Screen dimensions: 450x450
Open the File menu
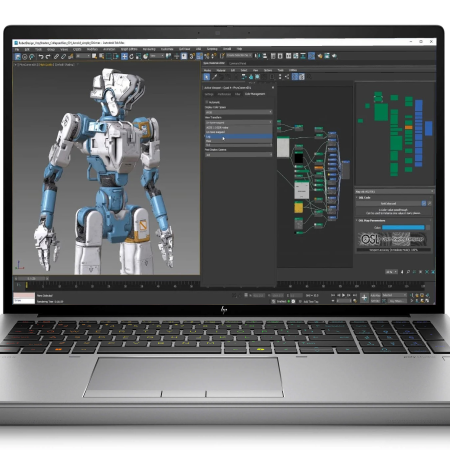point(17,49)
